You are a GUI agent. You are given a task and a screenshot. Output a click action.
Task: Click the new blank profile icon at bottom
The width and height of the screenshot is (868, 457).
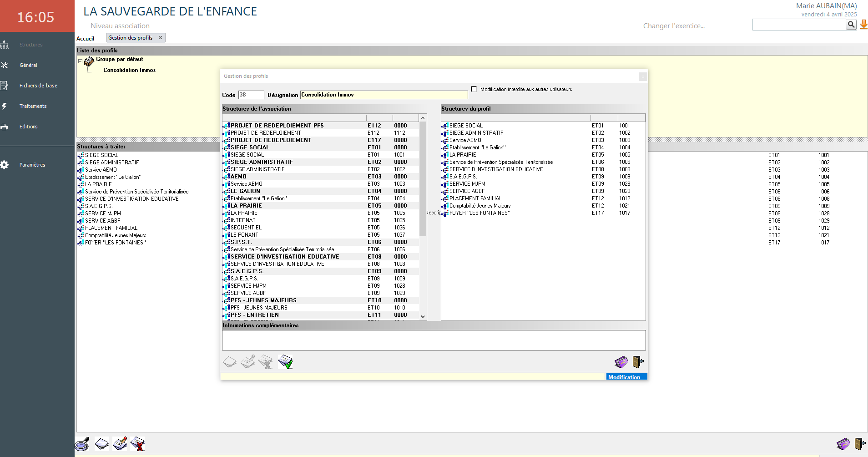point(101,444)
